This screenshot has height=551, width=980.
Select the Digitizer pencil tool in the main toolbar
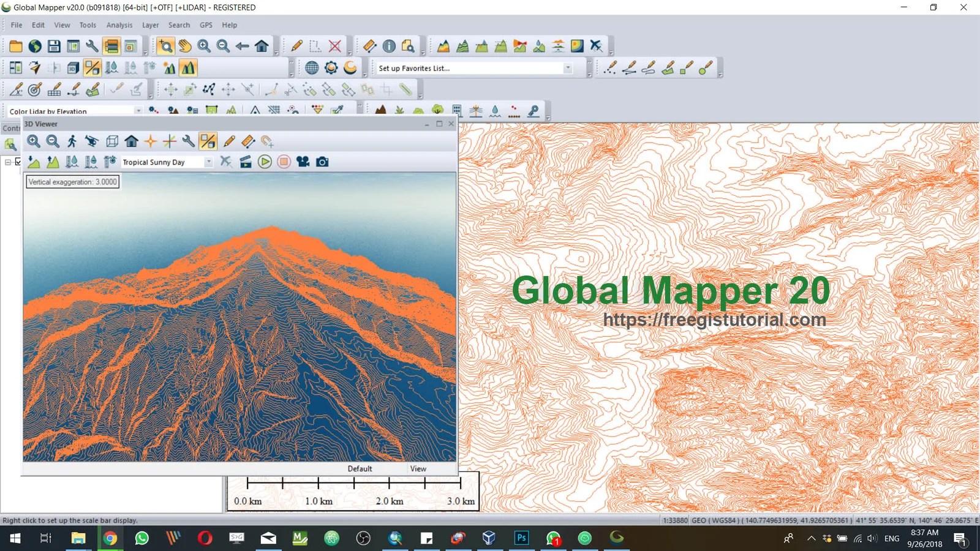tap(296, 46)
